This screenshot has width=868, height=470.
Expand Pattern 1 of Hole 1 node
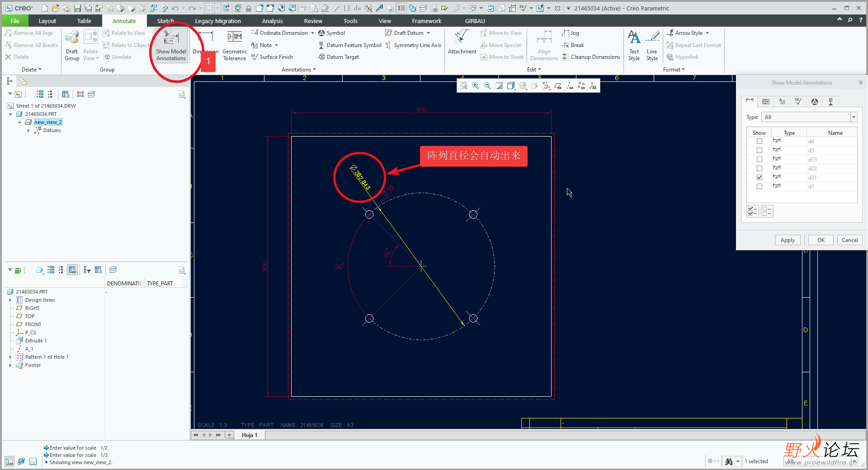point(10,357)
